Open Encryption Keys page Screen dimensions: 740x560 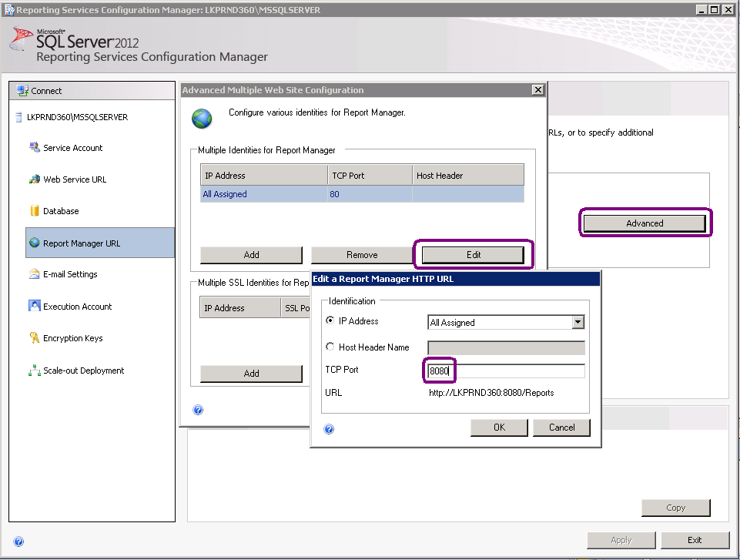coord(72,338)
